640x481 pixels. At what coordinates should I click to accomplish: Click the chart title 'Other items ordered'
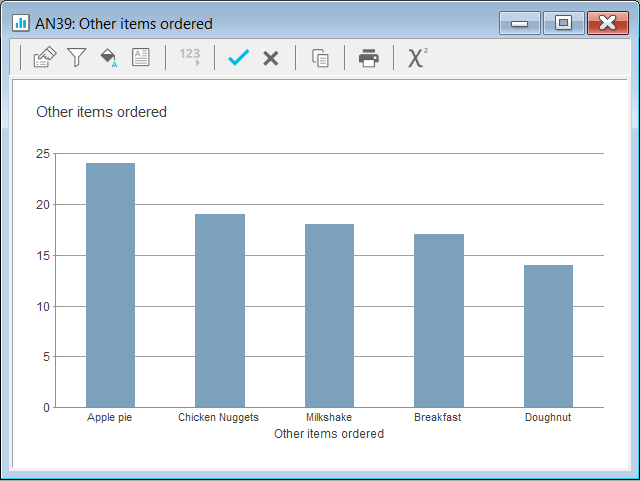(x=101, y=112)
